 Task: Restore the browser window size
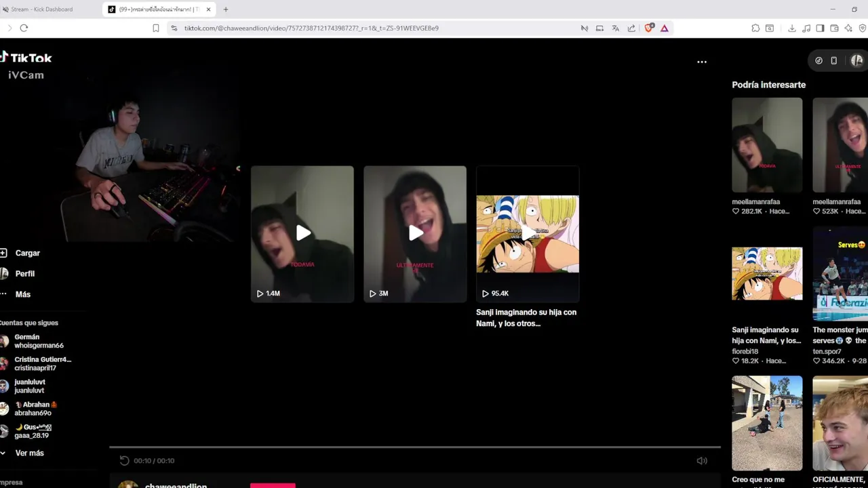(854, 9)
